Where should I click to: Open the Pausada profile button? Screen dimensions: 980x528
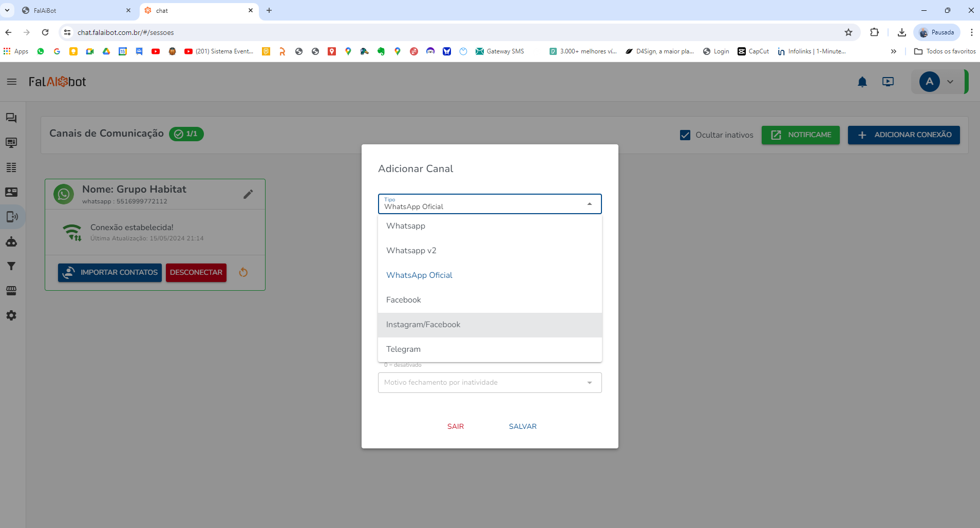click(937, 32)
